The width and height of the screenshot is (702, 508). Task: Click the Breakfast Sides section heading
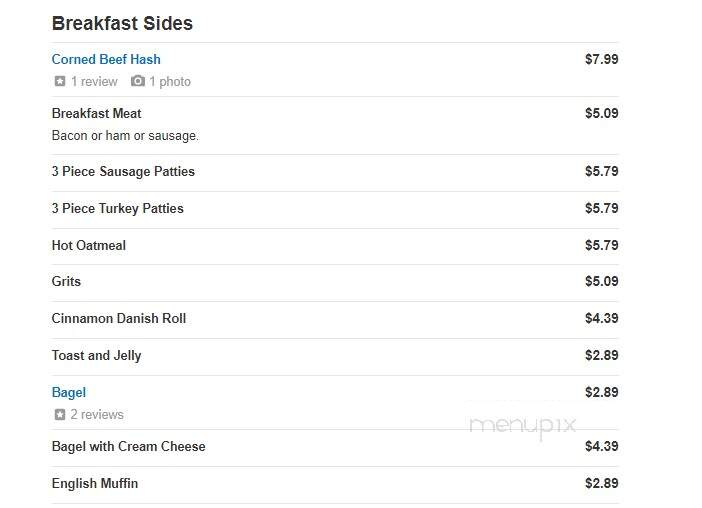click(x=122, y=23)
